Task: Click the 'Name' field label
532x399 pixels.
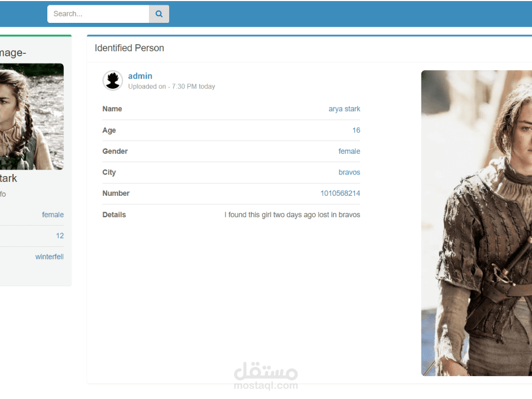Action: click(x=112, y=109)
